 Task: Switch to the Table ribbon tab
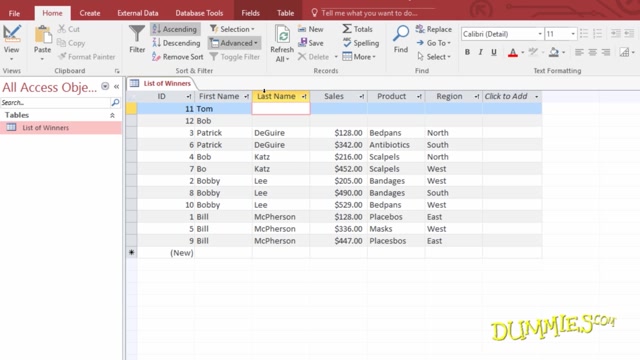(x=285, y=13)
